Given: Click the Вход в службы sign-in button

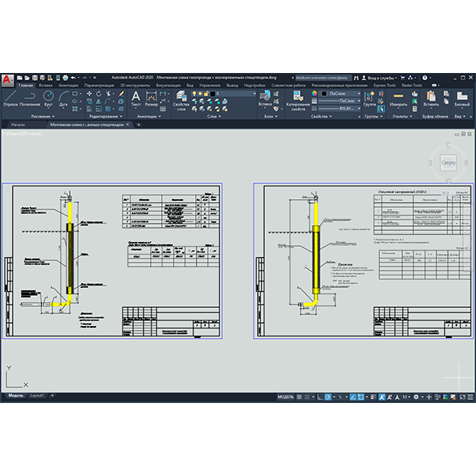Looking at the screenshot, I should click(x=379, y=78).
